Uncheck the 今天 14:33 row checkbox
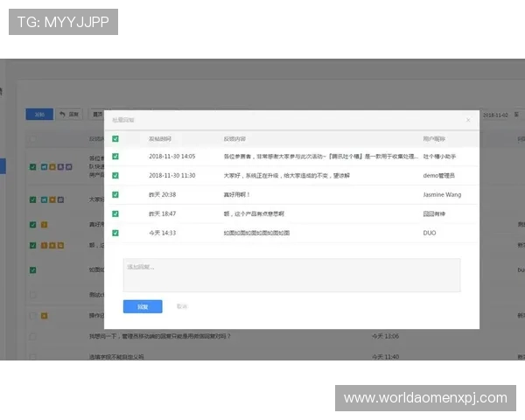The width and height of the screenshot is (525, 420). (x=115, y=233)
